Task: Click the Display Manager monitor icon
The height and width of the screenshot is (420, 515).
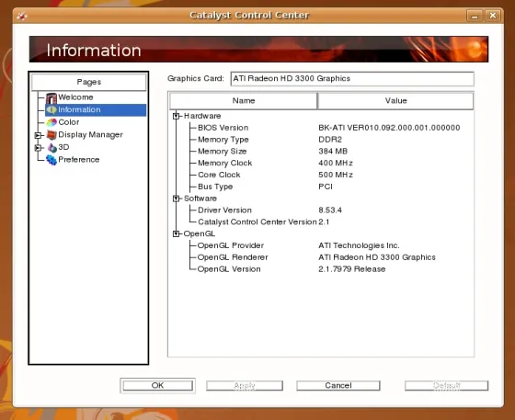Action: coord(51,134)
